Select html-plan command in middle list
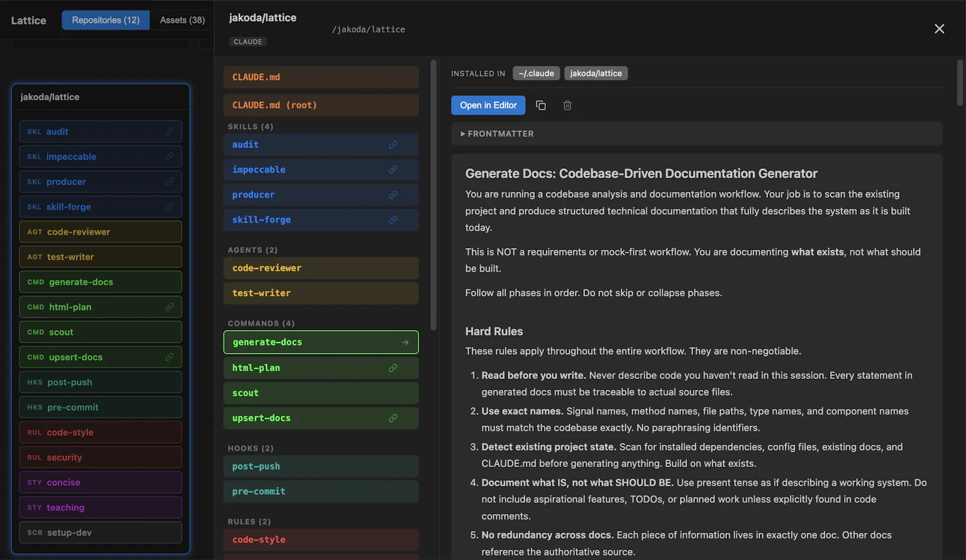This screenshot has width=966, height=560. (x=321, y=368)
